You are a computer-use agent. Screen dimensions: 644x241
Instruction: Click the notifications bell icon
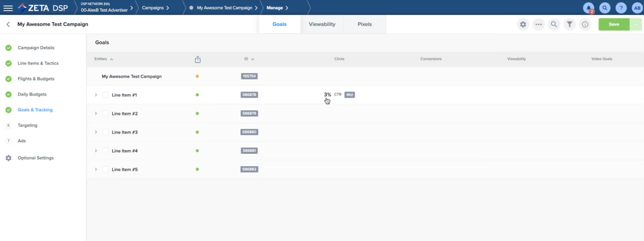[588, 8]
